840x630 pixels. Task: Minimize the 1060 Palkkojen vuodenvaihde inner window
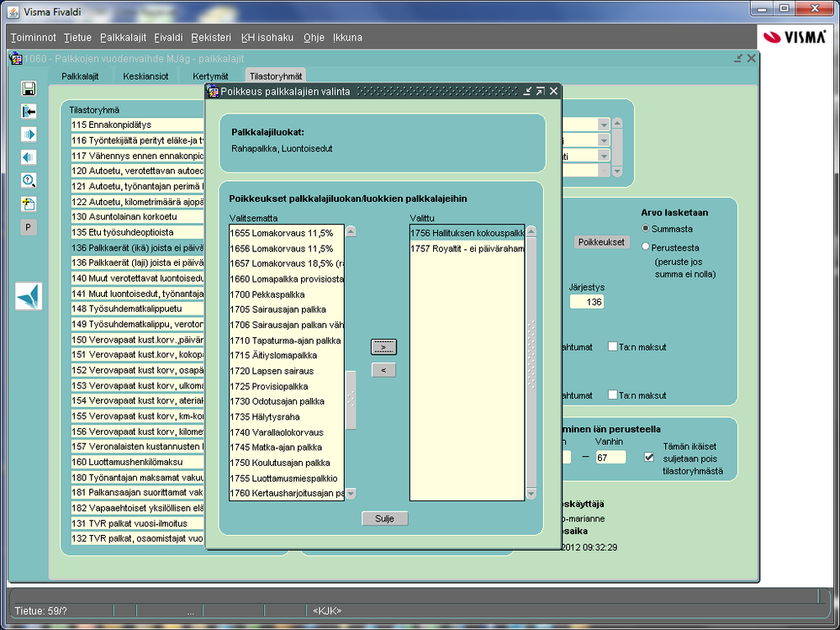pyautogui.click(x=739, y=58)
